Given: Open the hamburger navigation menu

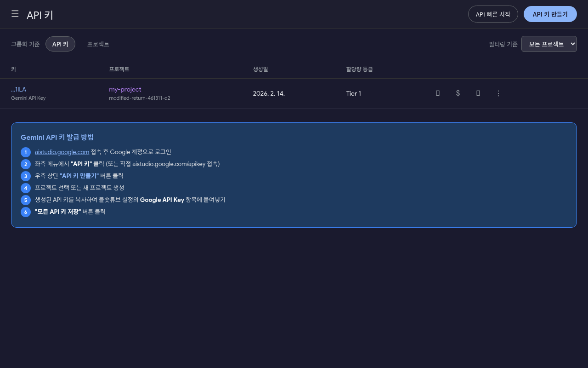Looking at the screenshot, I should [x=15, y=14].
